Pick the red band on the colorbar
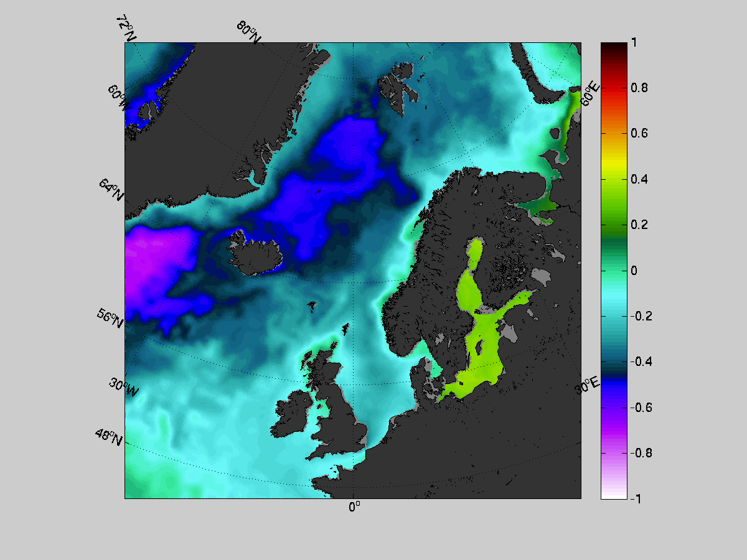 pos(613,90)
